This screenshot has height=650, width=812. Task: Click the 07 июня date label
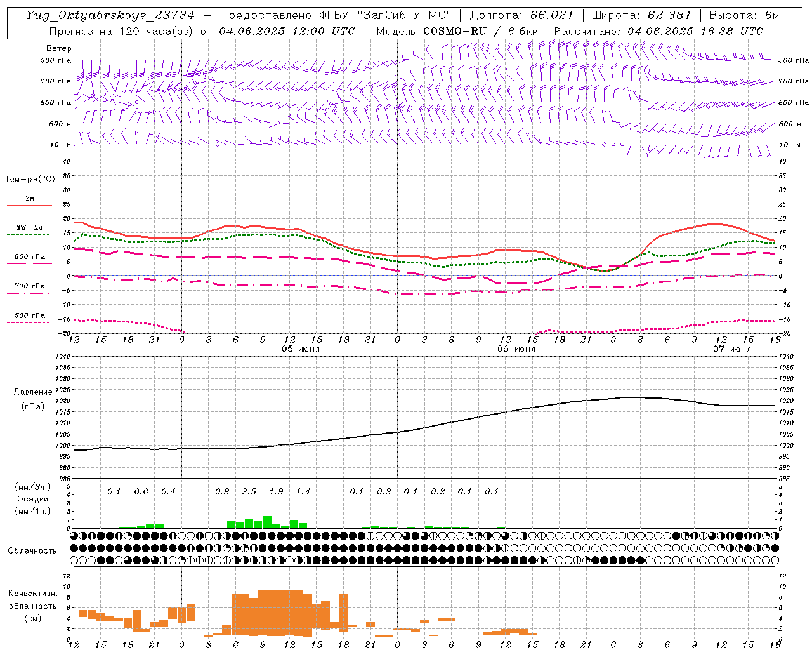point(731,349)
